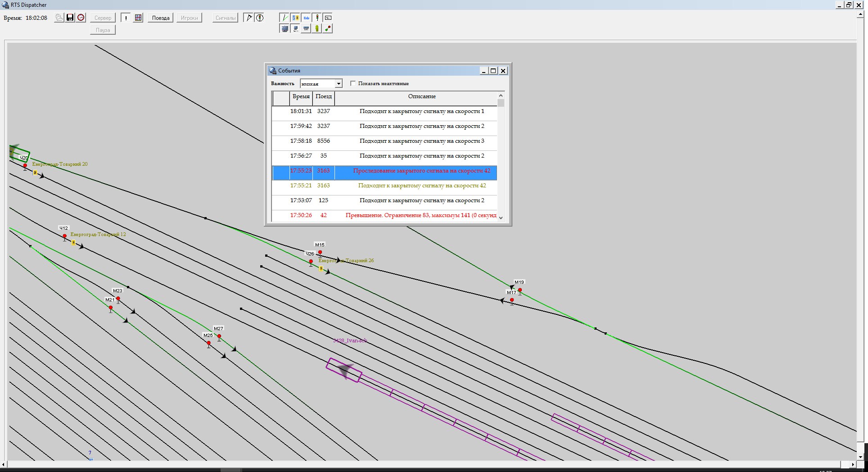868x472 pixels.
Task: Open the grid schedule toolbar icon
Action: tap(138, 18)
